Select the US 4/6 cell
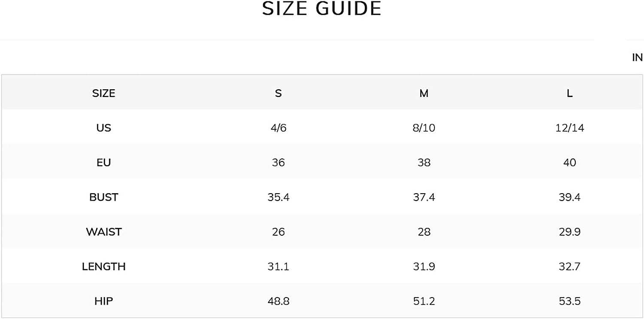 tap(278, 128)
